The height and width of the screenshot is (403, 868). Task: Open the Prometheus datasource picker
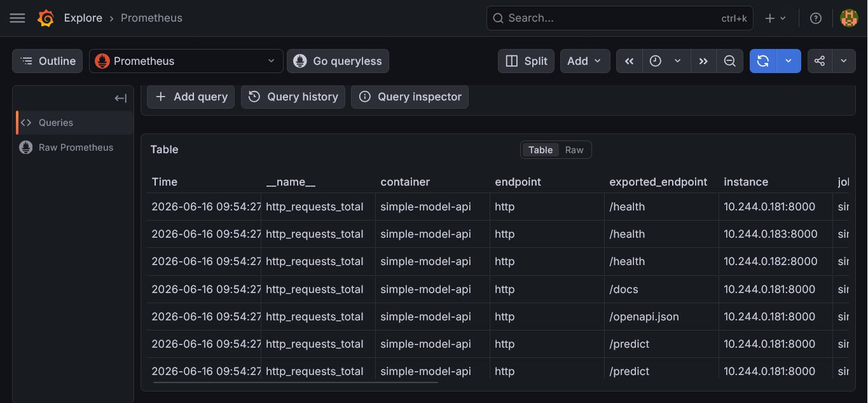(x=186, y=61)
